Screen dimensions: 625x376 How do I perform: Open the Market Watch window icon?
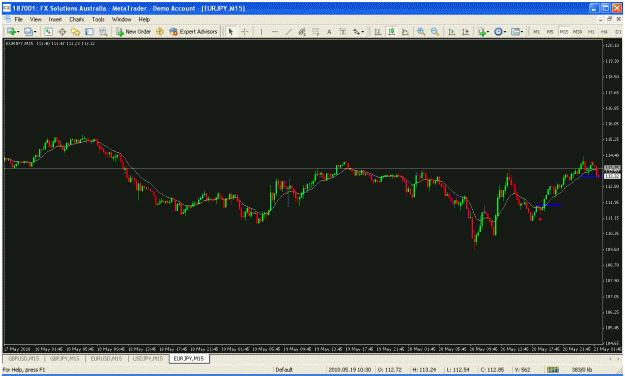point(48,31)
